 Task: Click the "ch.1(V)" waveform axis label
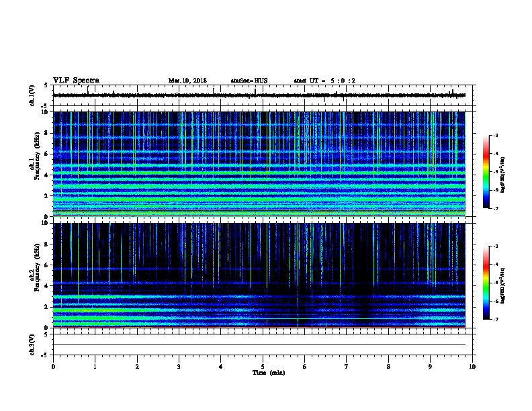[x=32, y=95]
